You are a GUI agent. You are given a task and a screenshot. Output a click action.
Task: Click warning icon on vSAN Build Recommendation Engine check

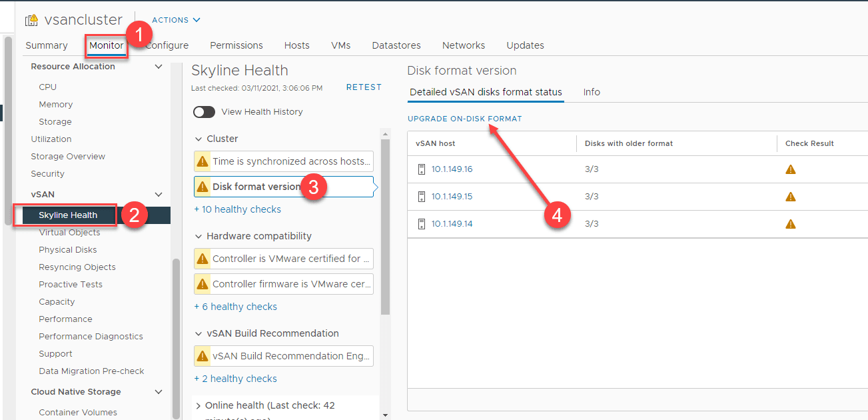tap(203, 356)
